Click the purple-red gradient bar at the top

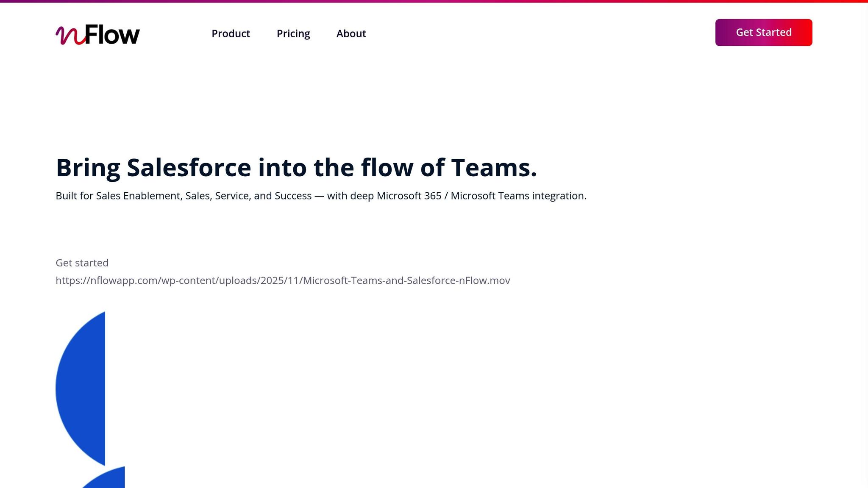pos(434,1)
